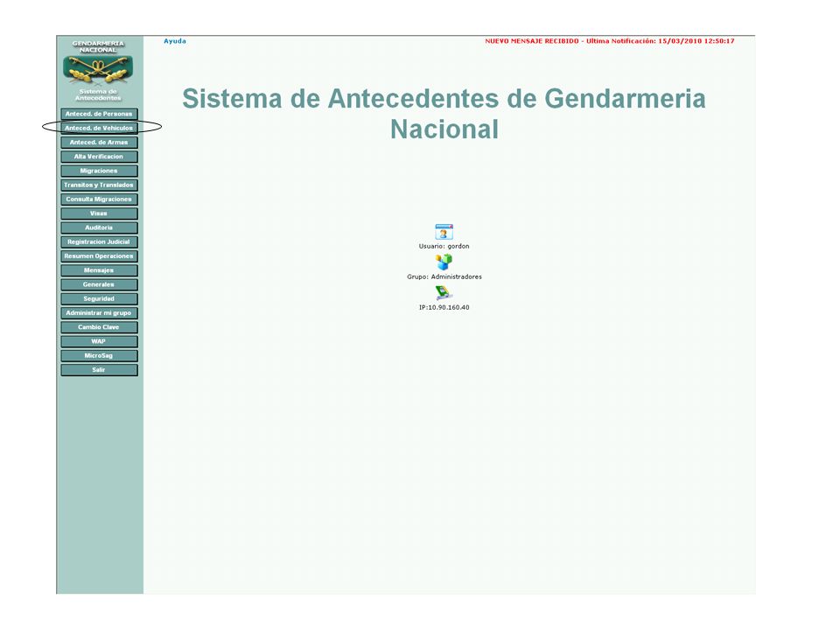Open Anteced. de Personas menu

point(99,114)
